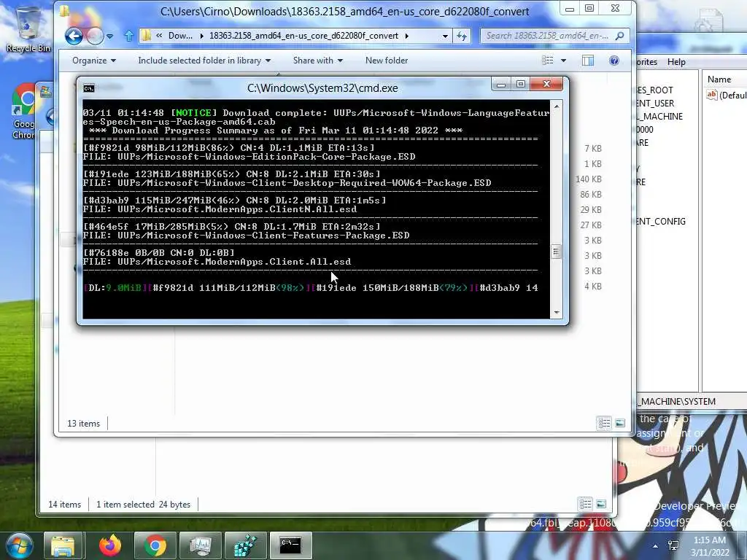Open Explorer help
This screenshot has height=560, width=747.
pyautogui.click(x=614, y=61)
